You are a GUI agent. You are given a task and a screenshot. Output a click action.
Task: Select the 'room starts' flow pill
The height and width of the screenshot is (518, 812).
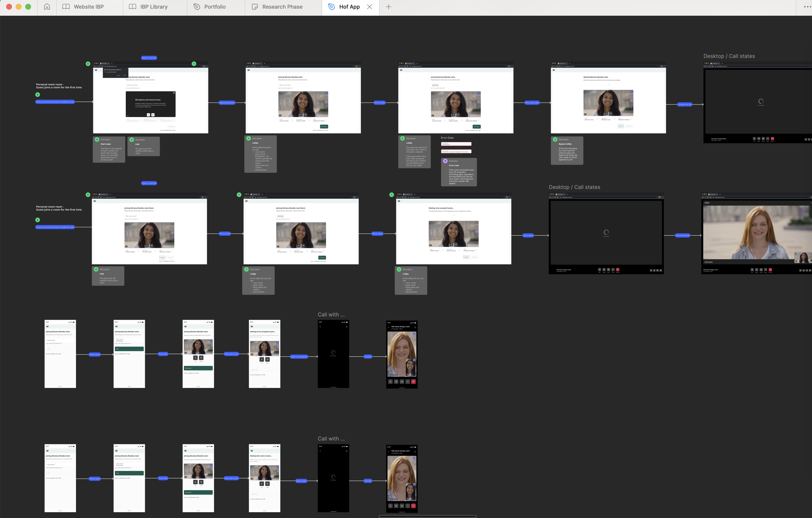(x=528, y=236)
